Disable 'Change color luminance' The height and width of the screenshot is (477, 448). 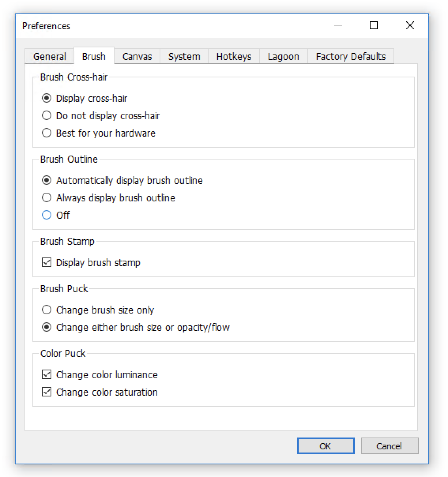tap(46, 374)
